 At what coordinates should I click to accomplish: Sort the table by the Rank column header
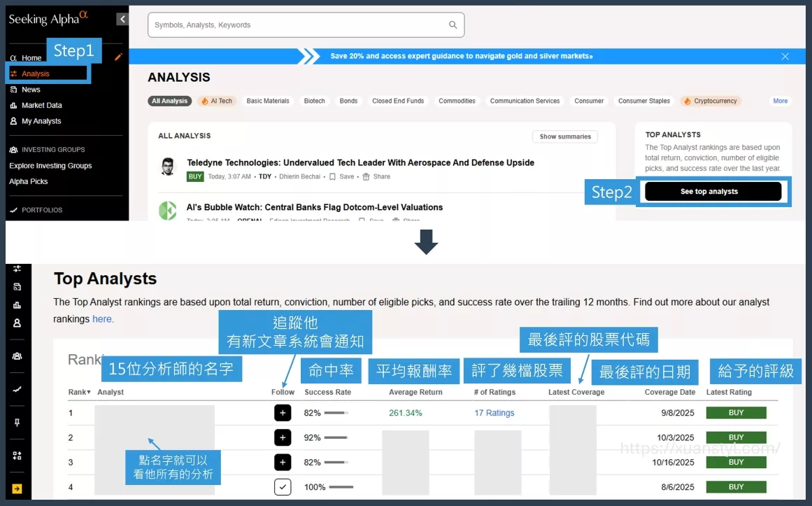coord(79,392)
